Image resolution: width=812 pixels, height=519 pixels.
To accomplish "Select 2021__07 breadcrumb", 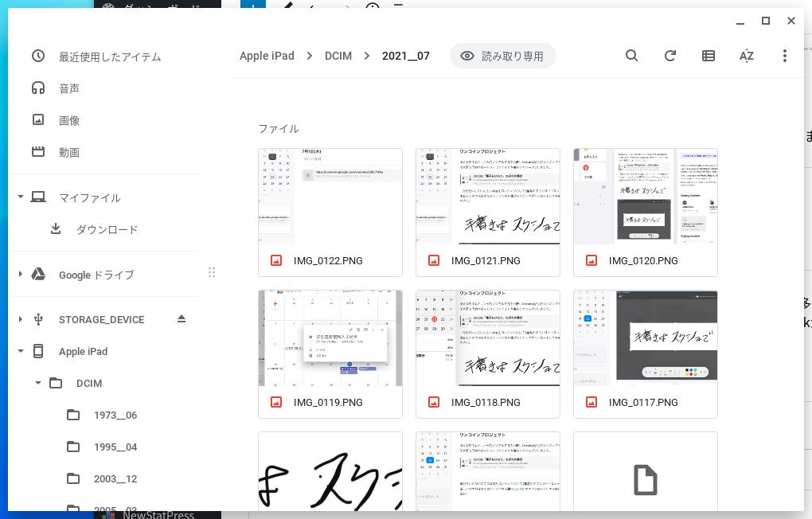I will [405, 56].
